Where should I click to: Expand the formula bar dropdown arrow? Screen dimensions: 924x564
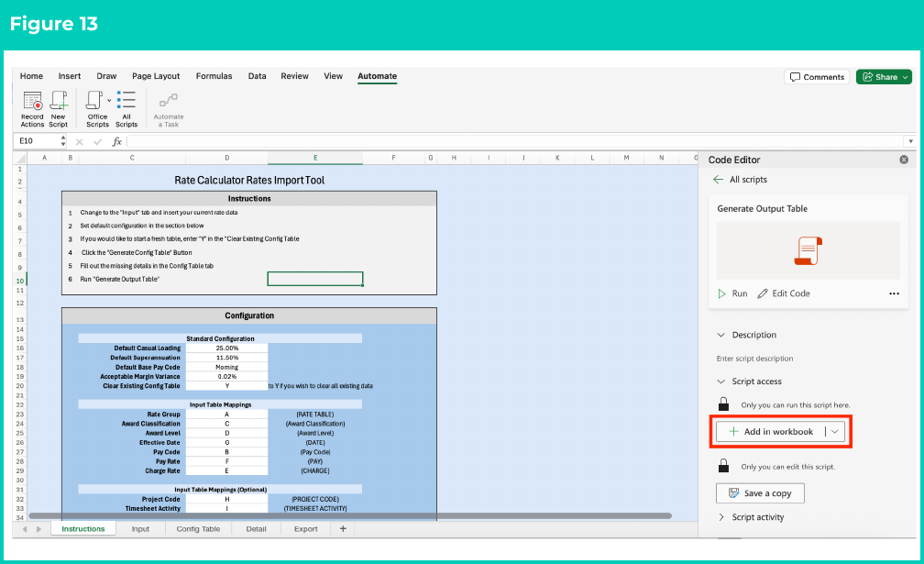click(910, 141)
